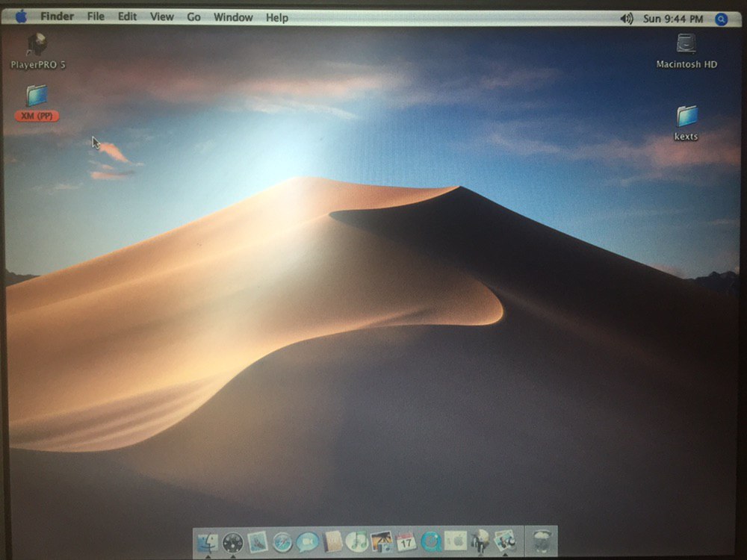
Task: Open Address Book from the Dock
Action: (x=332, y=542)
